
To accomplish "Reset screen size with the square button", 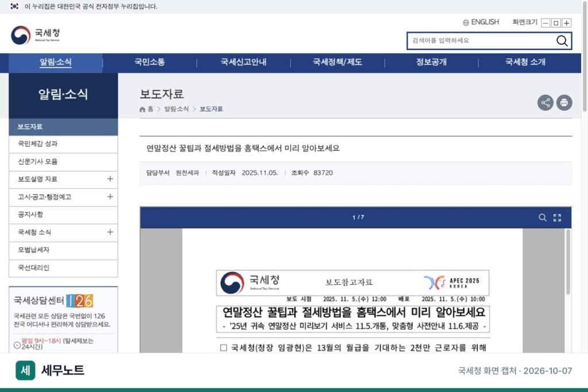I will click(x=556, y=23).
